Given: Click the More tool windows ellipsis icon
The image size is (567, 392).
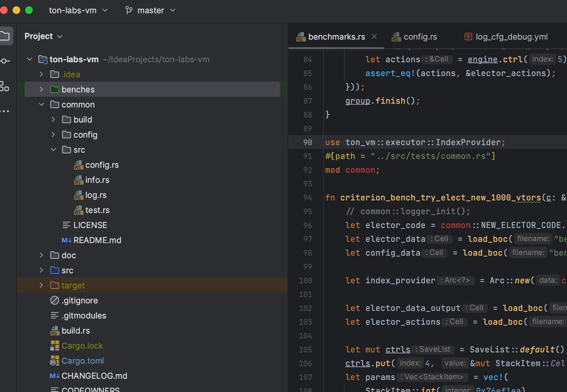Looking at the screenshot, I should [x=5, y=111].
